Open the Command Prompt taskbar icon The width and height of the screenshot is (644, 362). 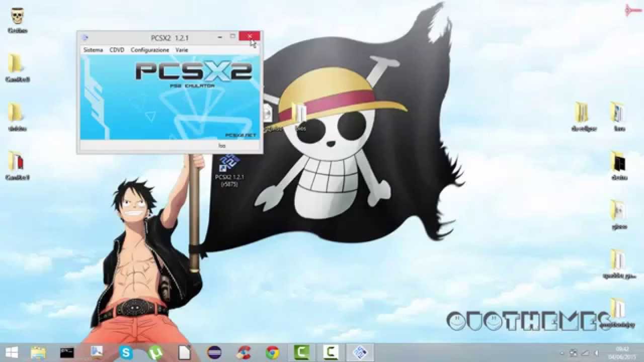click(x=67, y=352)
